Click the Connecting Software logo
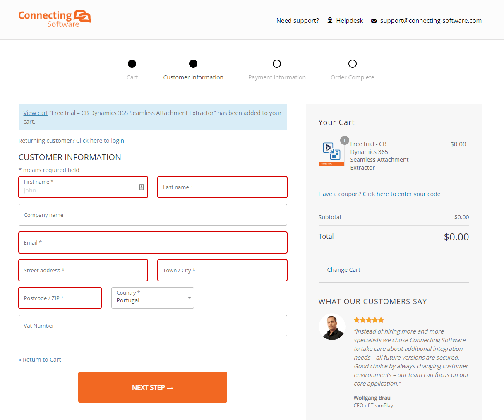Viewport: 504px width, 420px height. click(55, 19)
